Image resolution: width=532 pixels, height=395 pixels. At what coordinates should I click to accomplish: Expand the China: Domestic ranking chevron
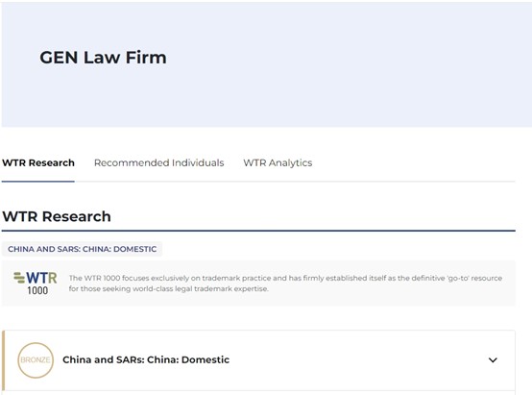tap(493, 360)
